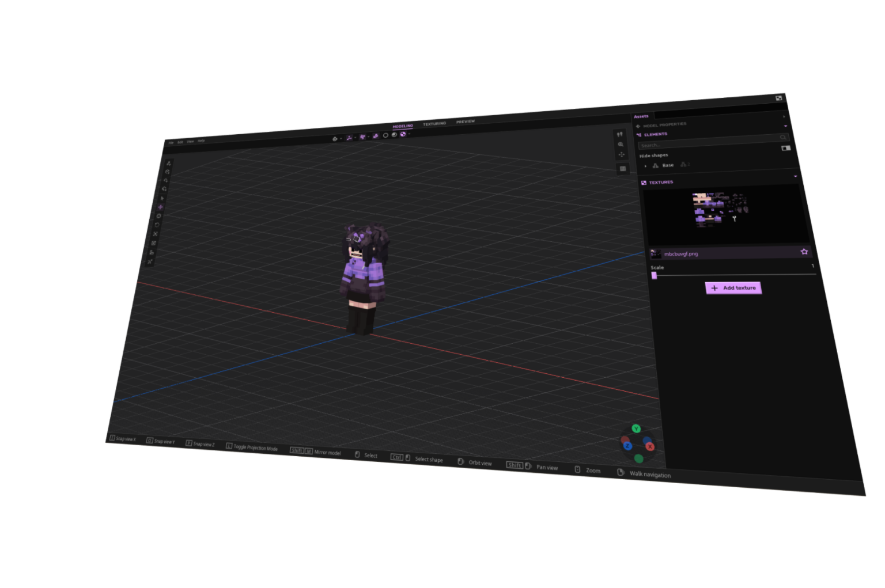Click the search magnifier icon in Elements
This screenshot has height=588, width=885.
(x=783, y=137)
